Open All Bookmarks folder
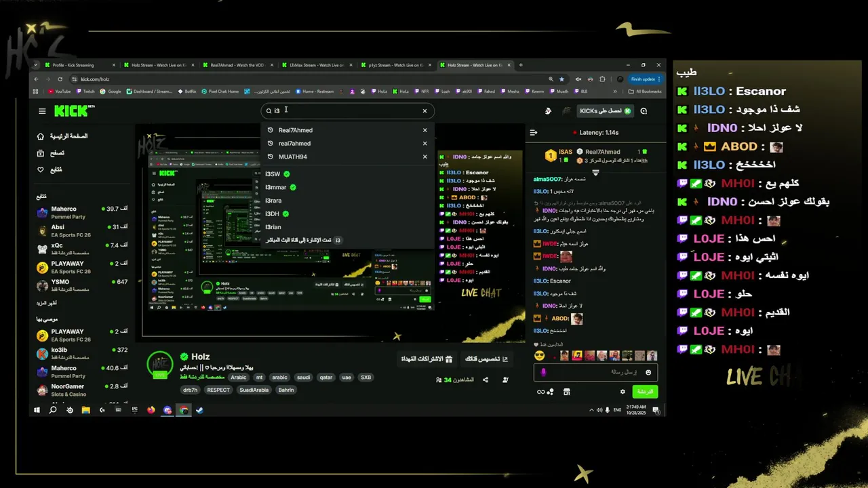The image size is (868, 488). [x=644, y=91]
